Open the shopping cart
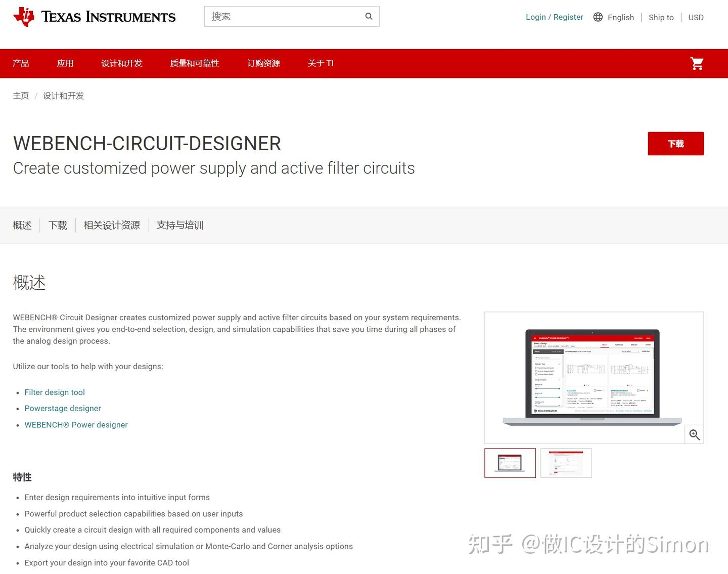This screenshot has height=574, width=728. (x=697, y=63)
